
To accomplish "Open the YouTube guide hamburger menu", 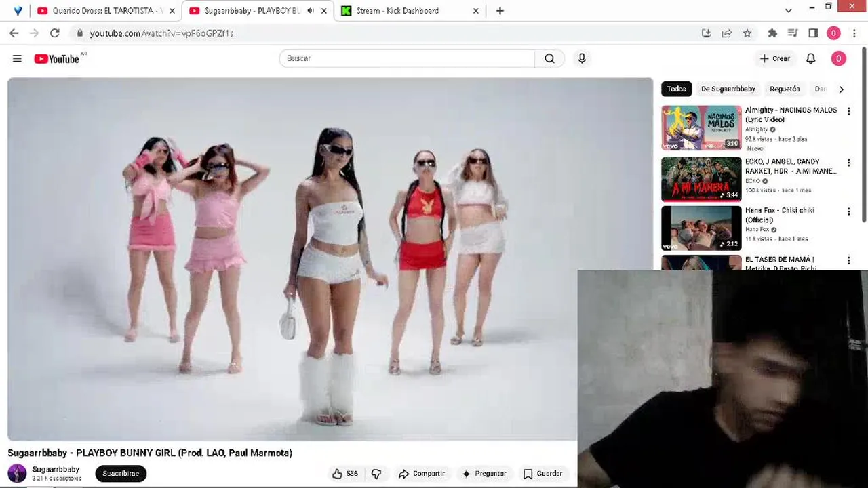I will point(17,59).
